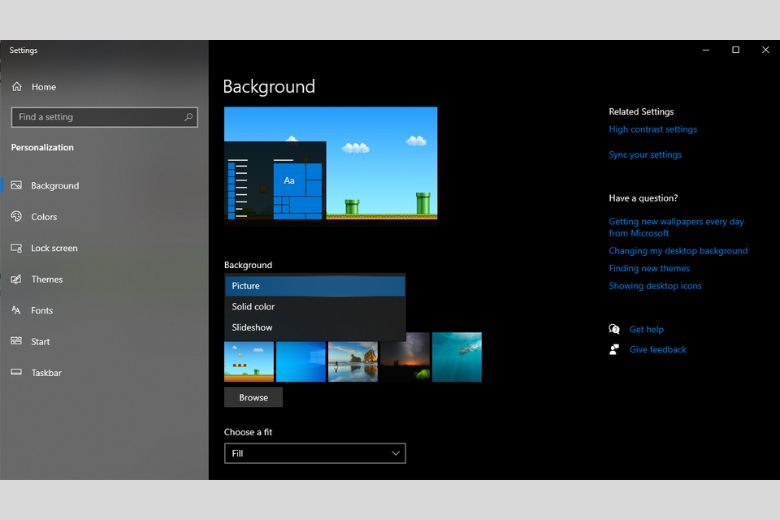
Task: Expand the Choose a fit dropdown
Action: pyautogui.click(x=314, y=453)
